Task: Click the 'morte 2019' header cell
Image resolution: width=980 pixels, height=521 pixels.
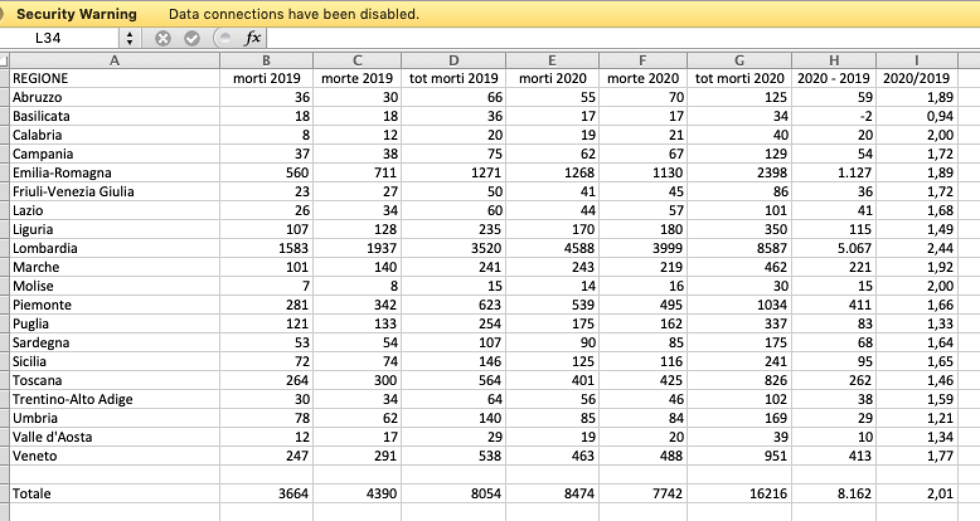Action: [x=357, y=78]
